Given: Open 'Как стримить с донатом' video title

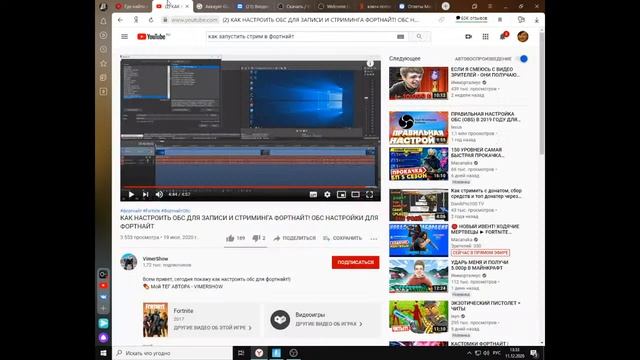Looking at the screenshot, I should 486,193.
